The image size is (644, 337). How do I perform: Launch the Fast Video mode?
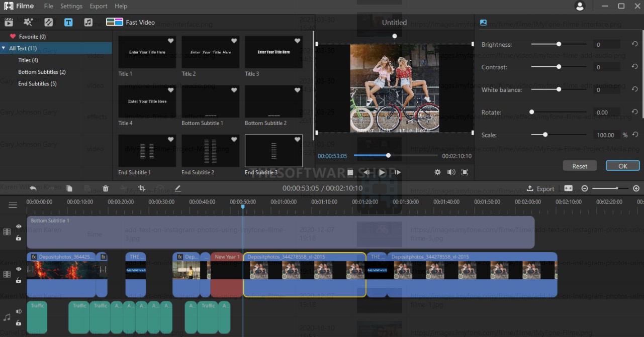point(131,22)
